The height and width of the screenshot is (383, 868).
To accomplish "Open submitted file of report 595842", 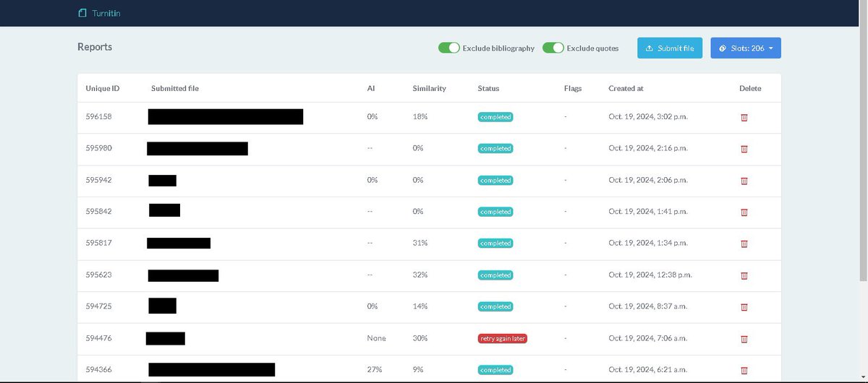I will click(x=165, y=210).
